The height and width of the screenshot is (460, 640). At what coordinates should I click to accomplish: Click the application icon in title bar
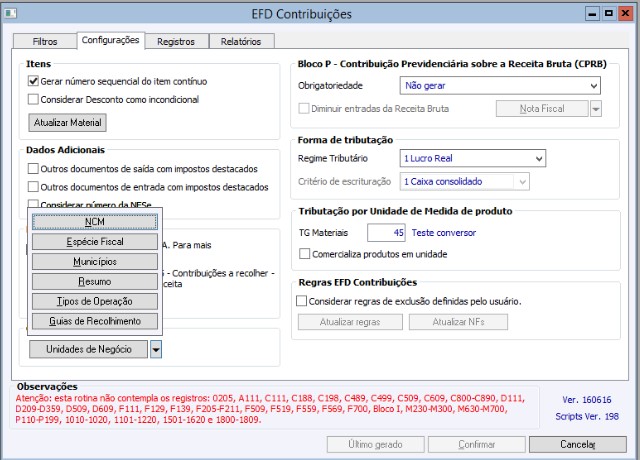(x=11, y=13)
